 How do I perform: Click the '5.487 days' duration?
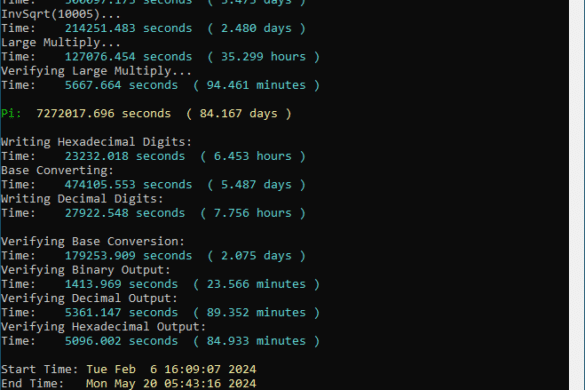tap(256, 184)
